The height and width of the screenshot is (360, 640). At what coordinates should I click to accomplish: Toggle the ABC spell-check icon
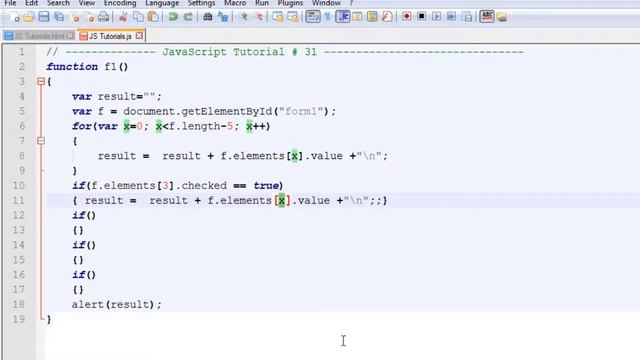point(487,17)
